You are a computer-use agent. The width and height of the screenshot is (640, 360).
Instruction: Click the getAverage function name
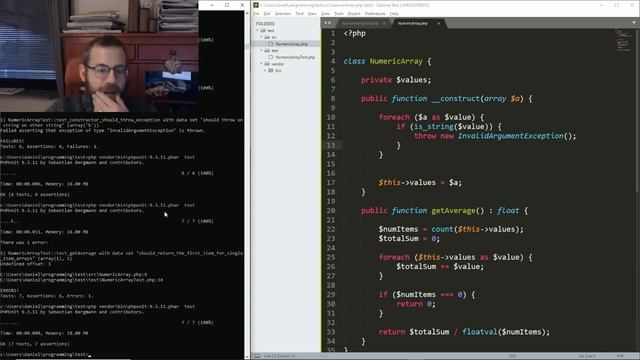453,211
